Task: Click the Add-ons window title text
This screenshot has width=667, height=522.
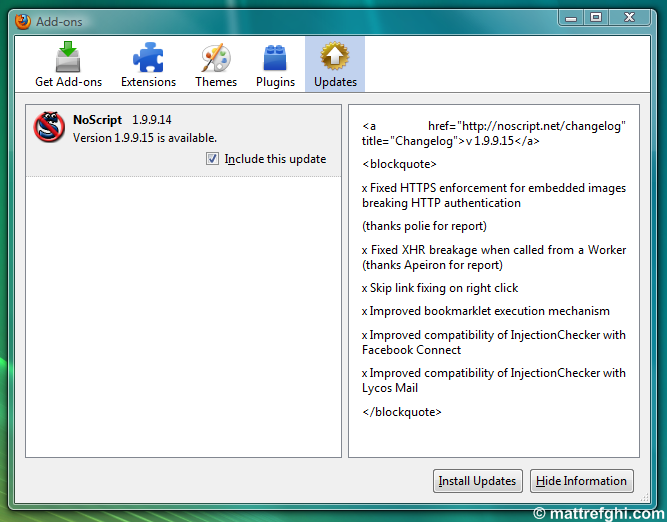Action: coord(59,22)
